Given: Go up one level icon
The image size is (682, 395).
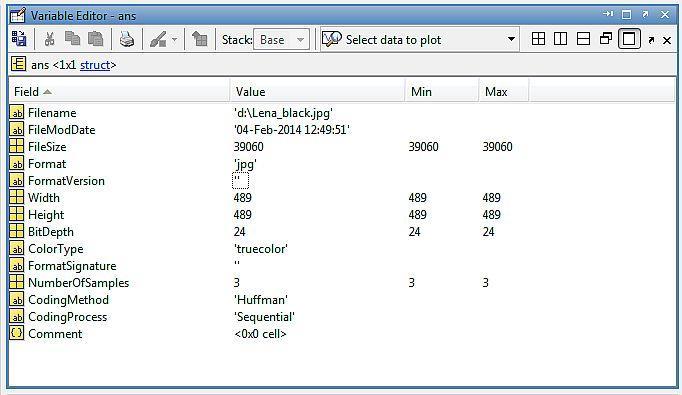Looking at the screenshot, I should (x=200, y=39).
